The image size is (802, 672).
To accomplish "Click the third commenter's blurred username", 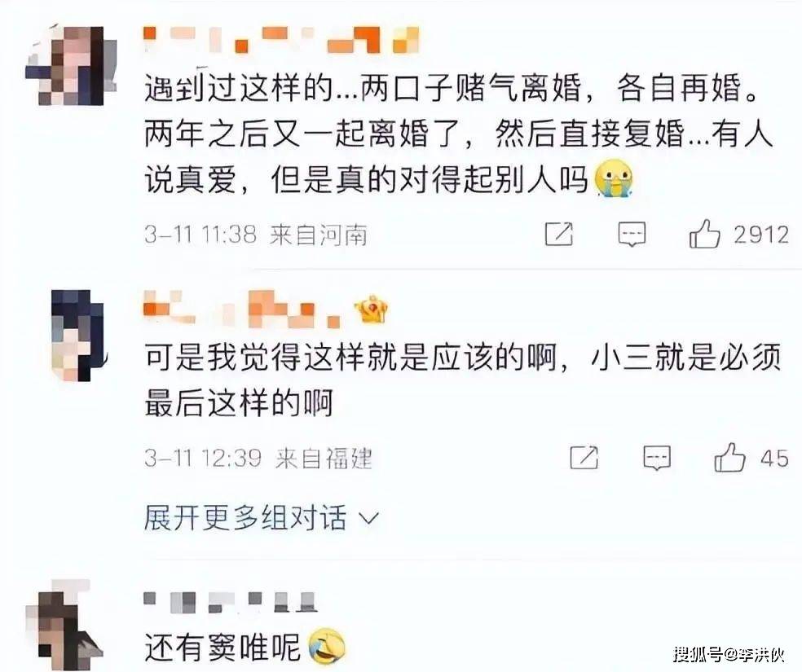I will click(x=231, y=601).
